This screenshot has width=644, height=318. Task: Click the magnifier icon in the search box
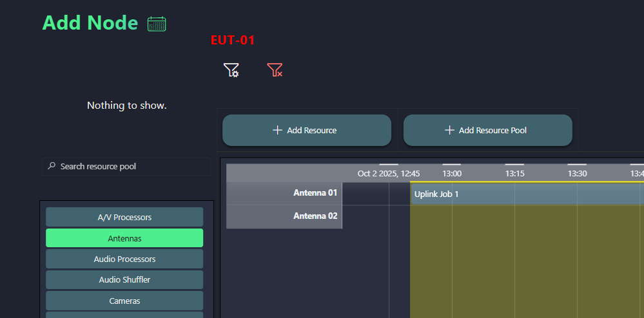tap(52, 166)
